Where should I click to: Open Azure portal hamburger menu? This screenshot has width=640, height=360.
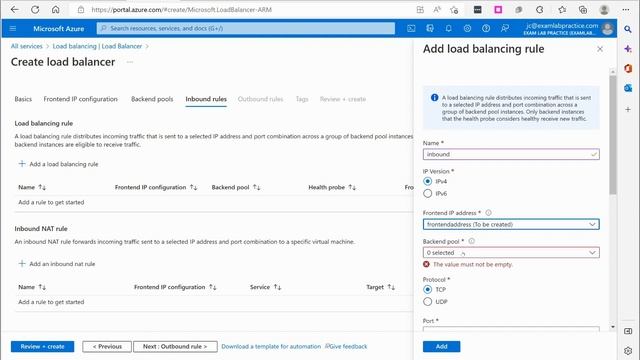[13, 28]
